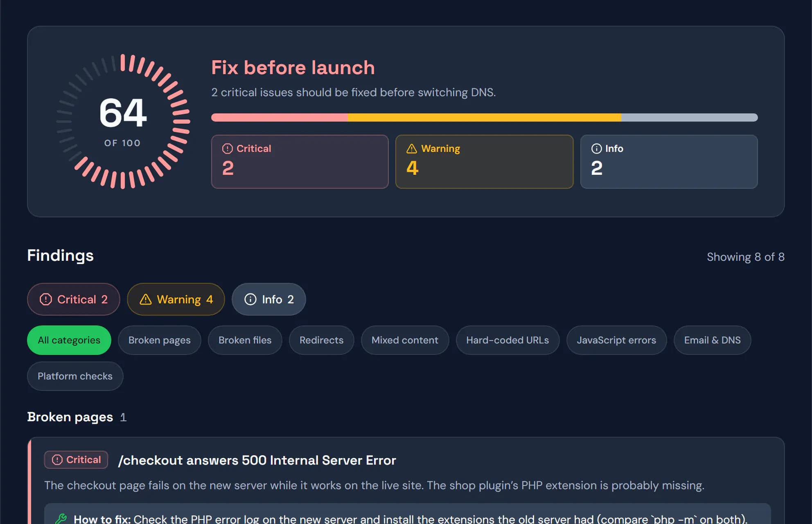Click the 'Broken pages 1' section heading

[x=77, y=417]
